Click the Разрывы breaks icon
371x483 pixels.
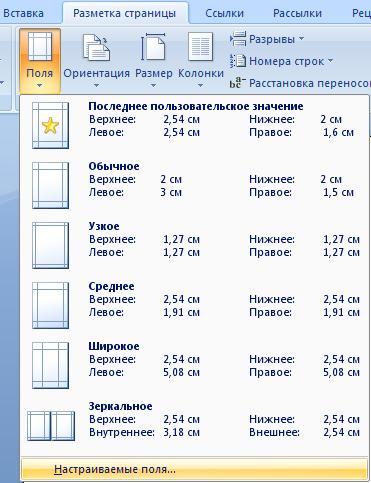click(238, 39)
